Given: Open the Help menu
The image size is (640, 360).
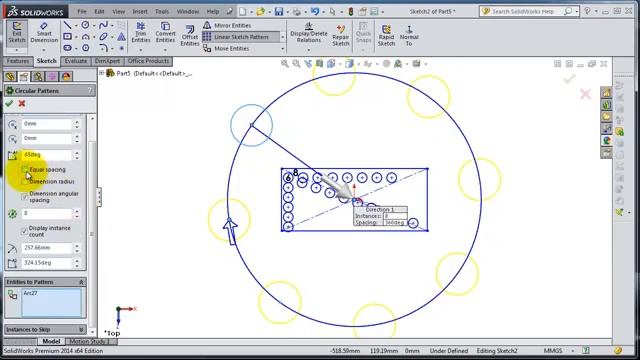Looking at the screenshot, I should [213, 11].
